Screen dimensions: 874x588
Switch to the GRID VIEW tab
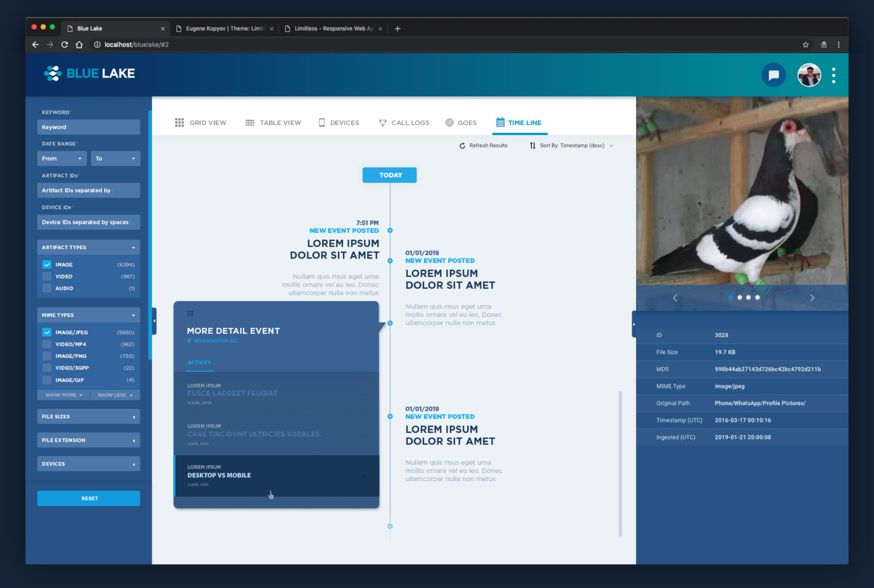[x=201, y=123]
